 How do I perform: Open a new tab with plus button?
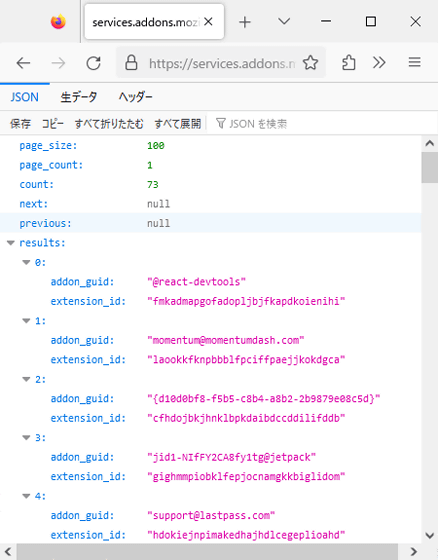(x=245, y=22)
